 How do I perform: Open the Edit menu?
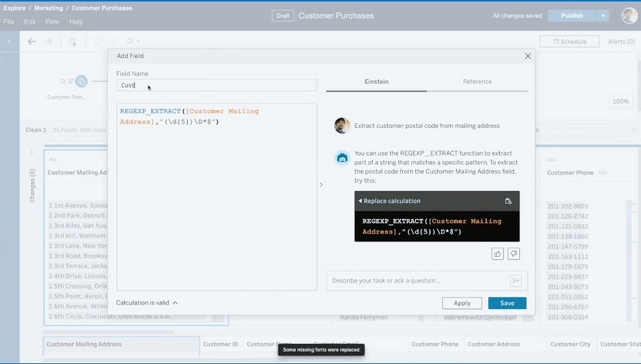pyautogui.click(x=30, y=22)
